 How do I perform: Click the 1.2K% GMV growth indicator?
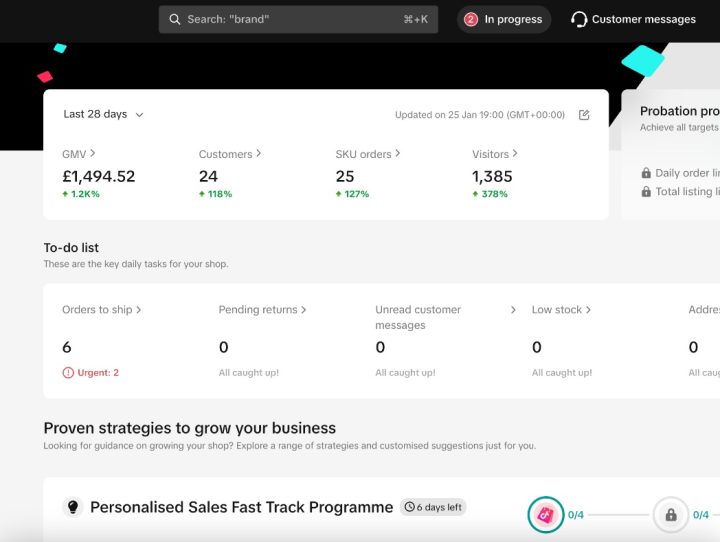(x=81, y=194)
